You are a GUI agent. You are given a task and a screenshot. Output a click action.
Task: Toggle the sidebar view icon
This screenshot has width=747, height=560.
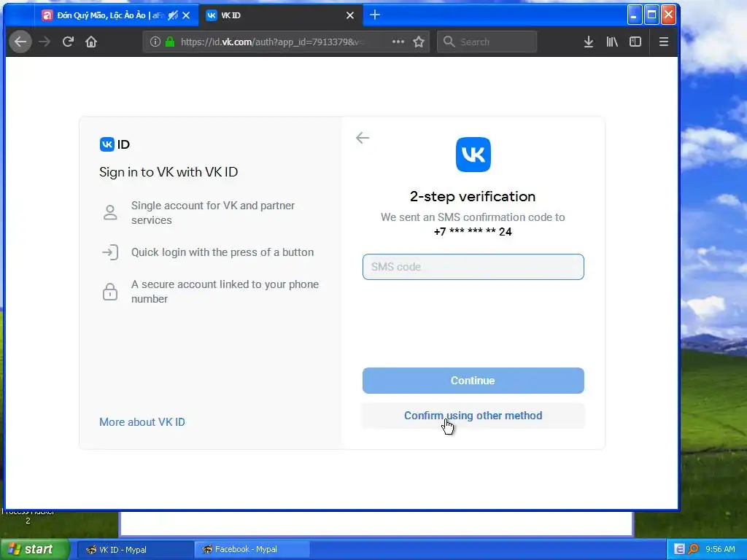tap(635, 42)
